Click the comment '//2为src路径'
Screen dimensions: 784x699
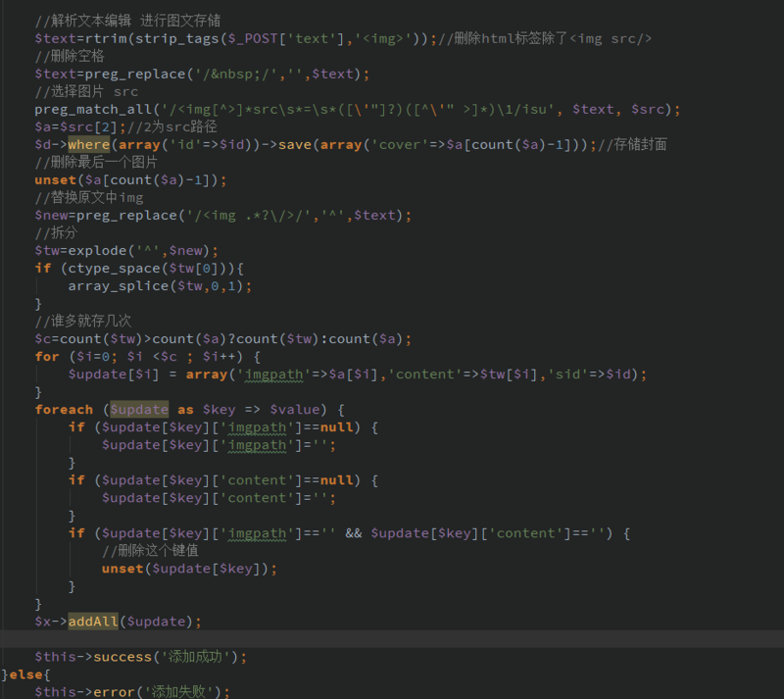coord(172,126)
